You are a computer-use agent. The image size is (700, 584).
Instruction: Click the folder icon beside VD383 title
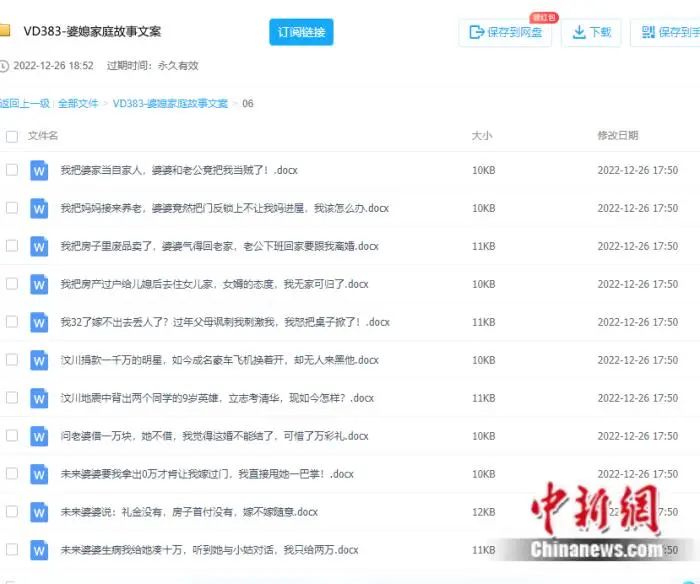5,31
